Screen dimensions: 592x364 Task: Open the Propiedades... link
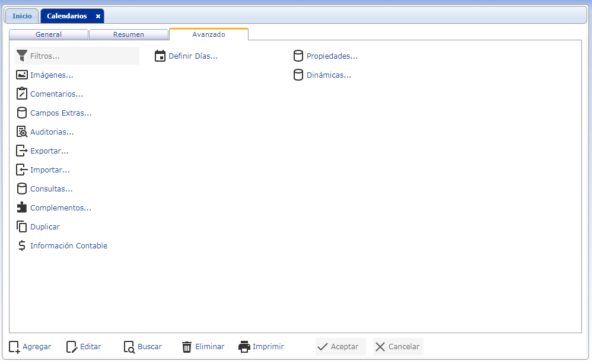click(x=332, y=56)
